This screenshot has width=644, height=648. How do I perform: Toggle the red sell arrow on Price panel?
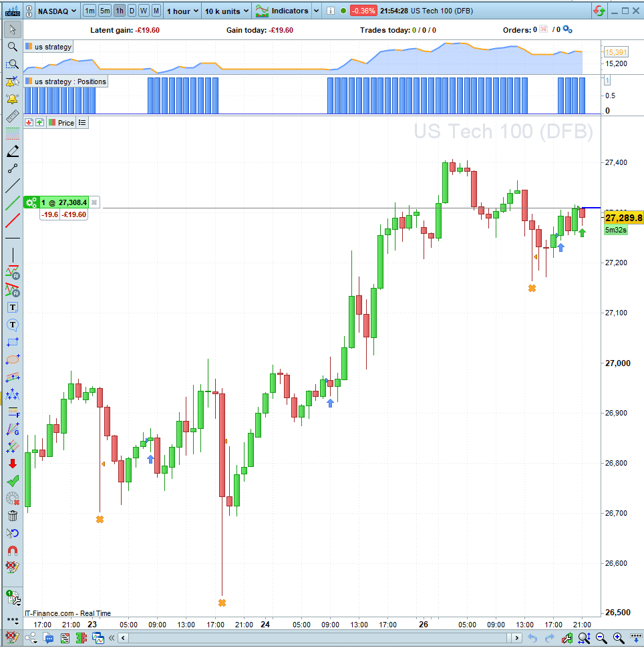point(29,122)
